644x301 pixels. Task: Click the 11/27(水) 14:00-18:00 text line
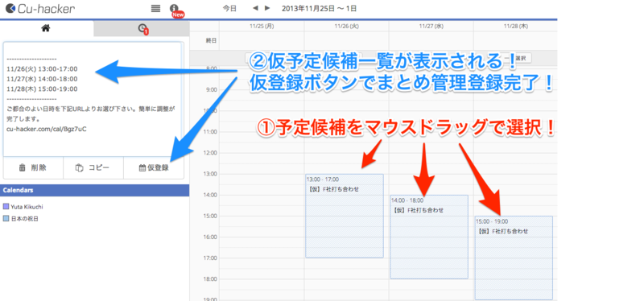coord(43,79)
